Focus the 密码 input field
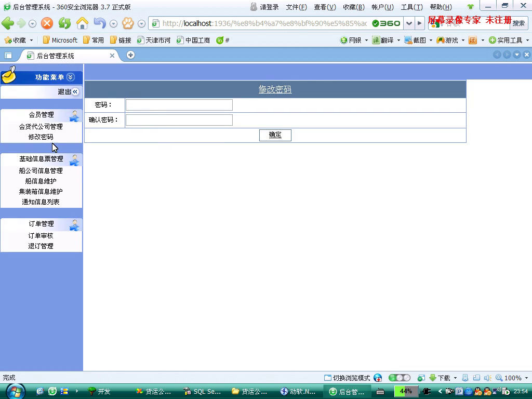 (x=179, y=105)
